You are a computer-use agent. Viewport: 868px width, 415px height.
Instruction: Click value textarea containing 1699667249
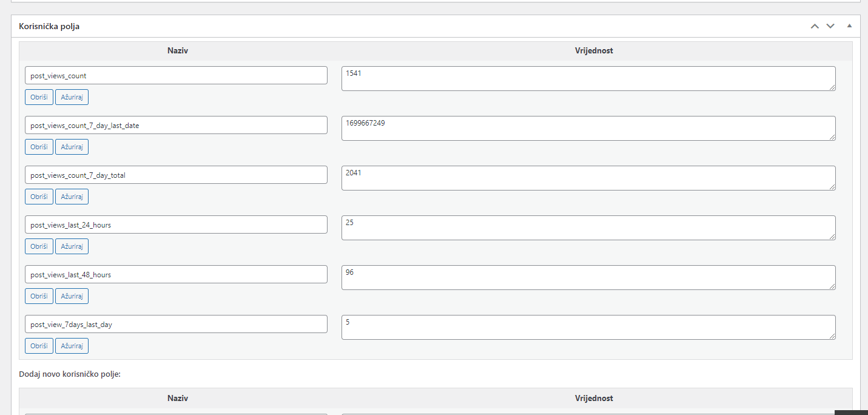[x=588, y=129]
